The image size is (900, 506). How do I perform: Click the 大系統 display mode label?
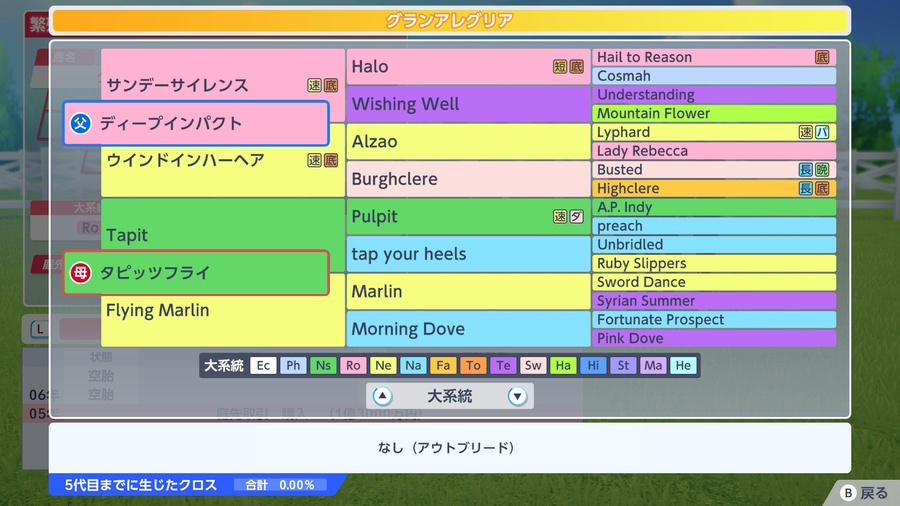pyautogui.click(x=449, y=396)
